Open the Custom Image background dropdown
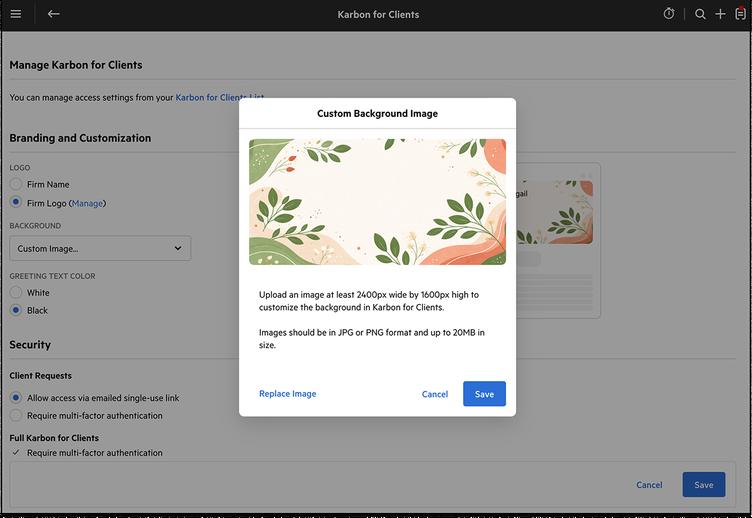The height and width of the screenshot is (518, 752). [100, 248]
